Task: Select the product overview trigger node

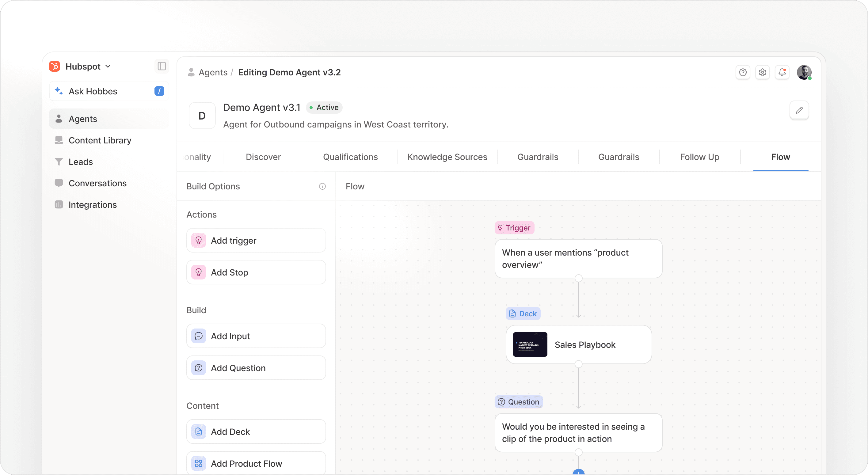Action: point(578,259)
